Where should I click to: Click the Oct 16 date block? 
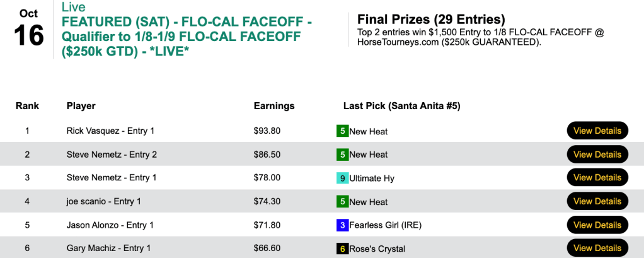coord(28,28)
